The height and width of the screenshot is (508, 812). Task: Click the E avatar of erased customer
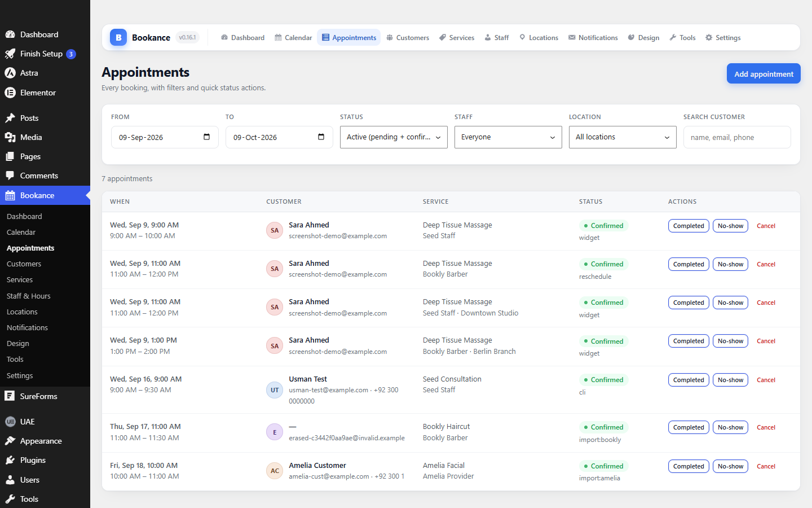tap(275, 432)
